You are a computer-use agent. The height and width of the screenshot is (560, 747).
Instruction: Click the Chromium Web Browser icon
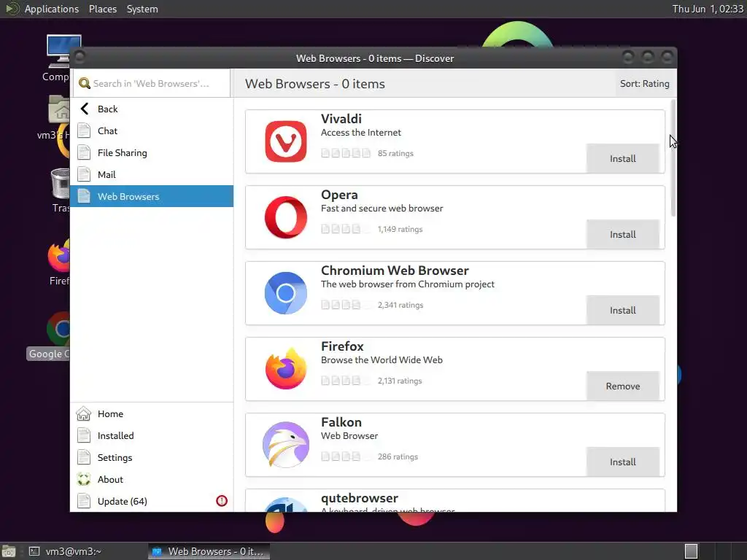286,293
